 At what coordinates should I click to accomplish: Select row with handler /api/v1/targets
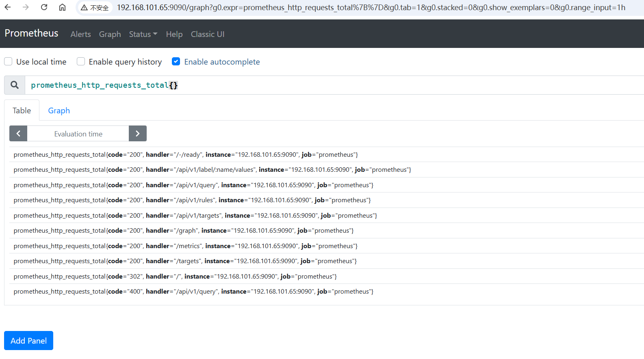click(327, 215)
